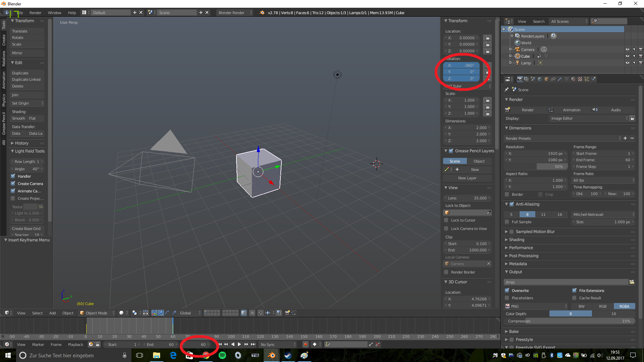Open the World properties tab icon

(540, 79)
